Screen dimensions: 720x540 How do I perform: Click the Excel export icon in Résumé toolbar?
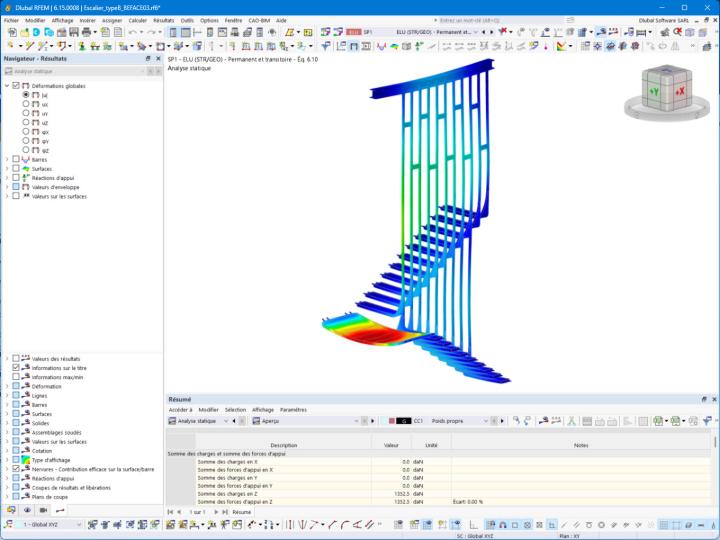(x=658, y=421)
